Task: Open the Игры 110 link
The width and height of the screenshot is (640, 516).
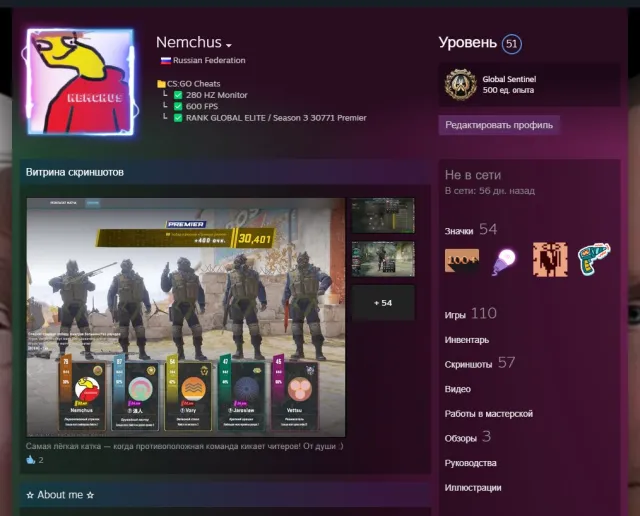Action: [471, 314]
